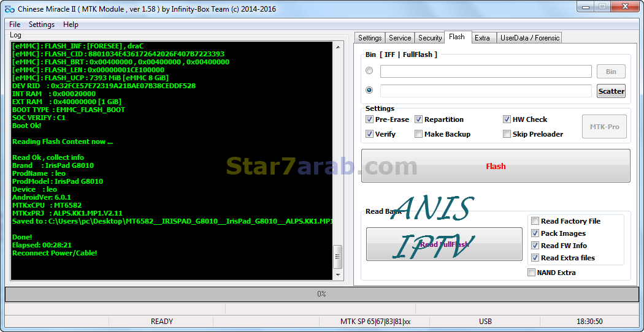Click the USB status bar entry
Screen dimensions: 644x332
coord(486,322)
